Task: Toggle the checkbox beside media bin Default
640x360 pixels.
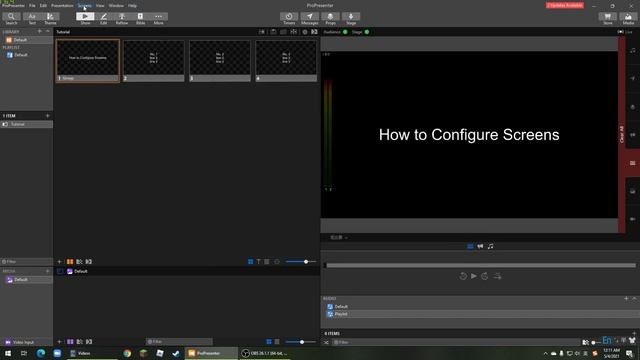Action: 60,271
